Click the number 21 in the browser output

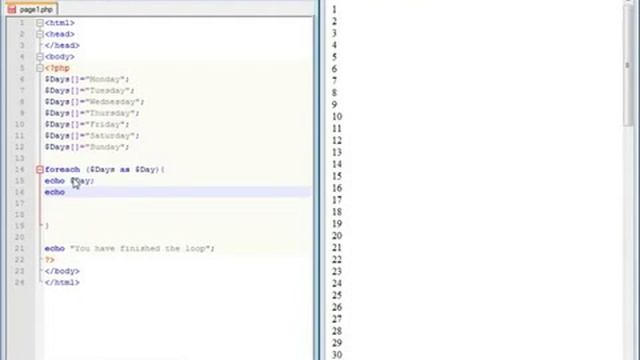click(337, 247)
